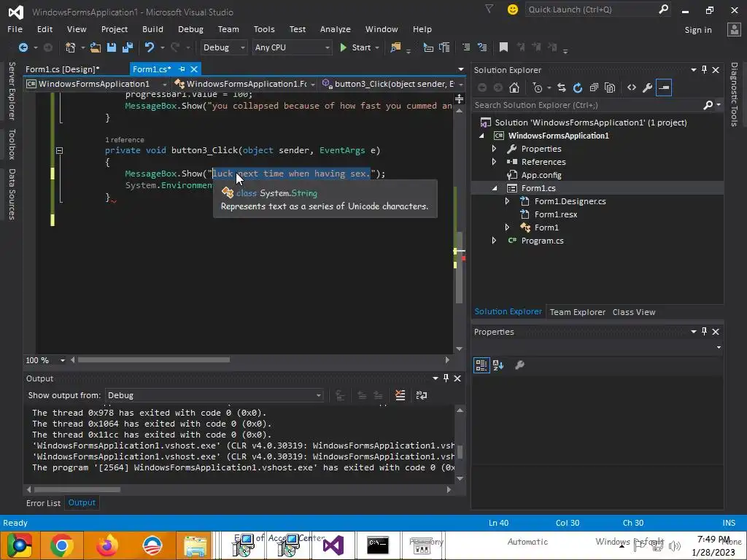The image size is (747, 560).
Task: Open the Build menu
Action: click(152, 29)
